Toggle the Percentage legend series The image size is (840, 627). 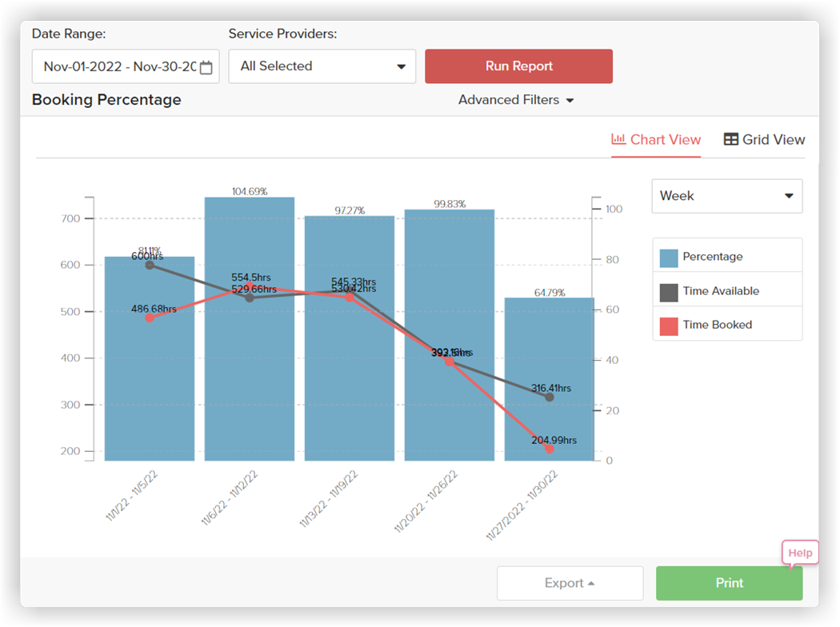coord(727,257)
